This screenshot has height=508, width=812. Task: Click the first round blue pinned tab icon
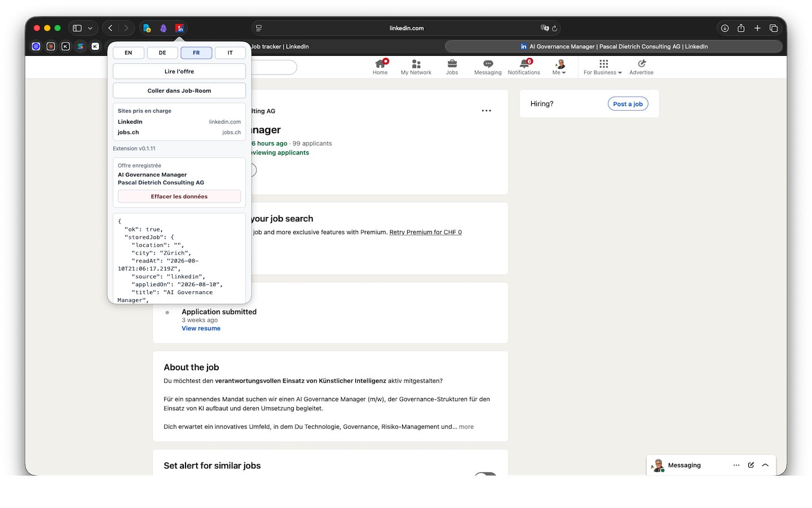click(36, 46)
